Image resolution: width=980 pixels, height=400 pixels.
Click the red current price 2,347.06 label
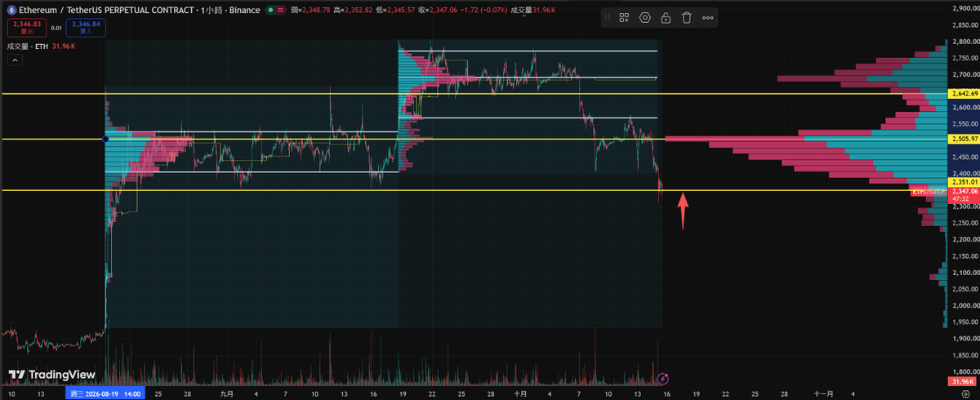964,190
